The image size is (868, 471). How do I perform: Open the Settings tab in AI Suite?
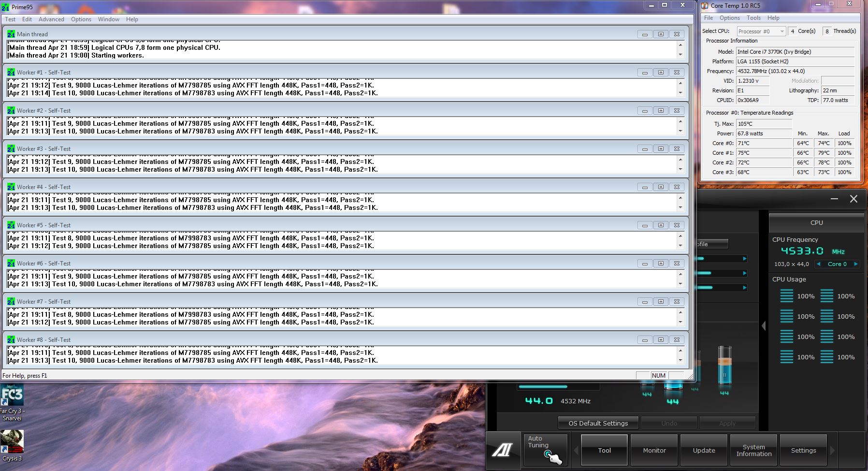pyautogui.click(x=803, y=450)
